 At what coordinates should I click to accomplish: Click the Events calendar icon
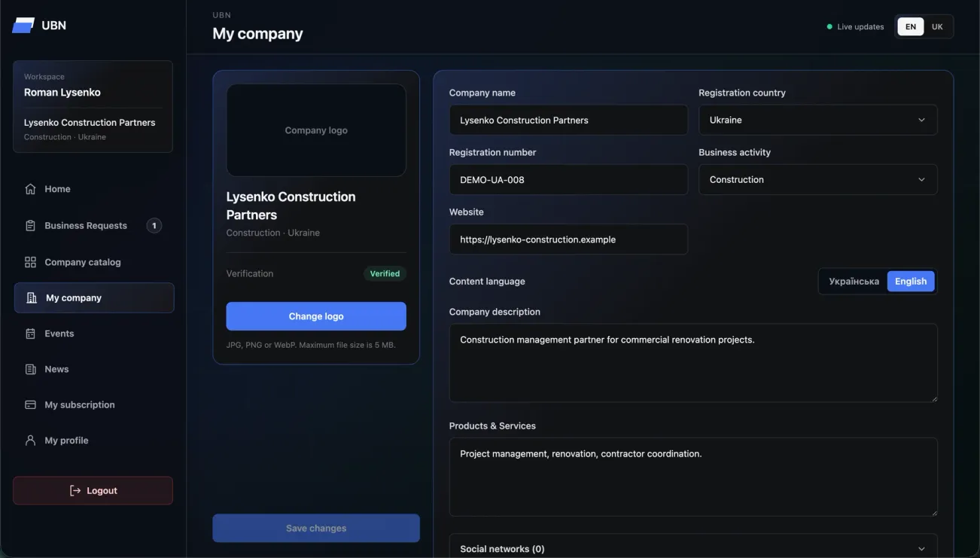coord(30,334)
